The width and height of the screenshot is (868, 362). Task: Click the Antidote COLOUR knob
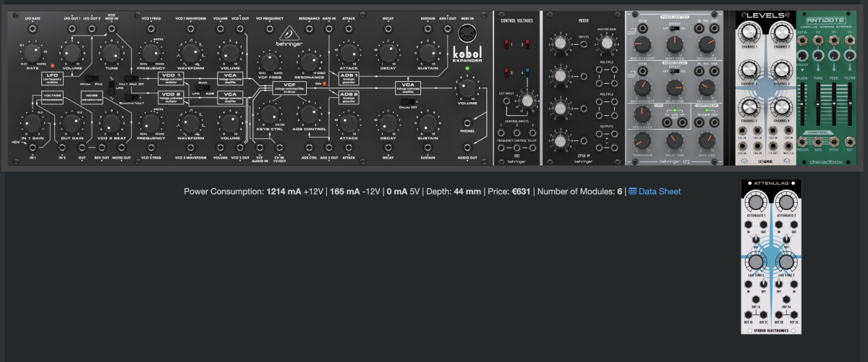pos(801,55)
